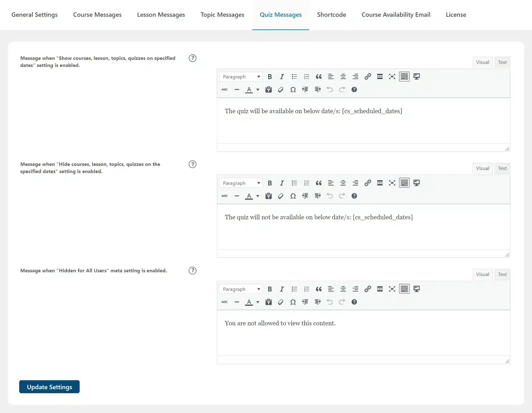Insert a link in the third editor

pyautogui.click(x=368, y=289)
